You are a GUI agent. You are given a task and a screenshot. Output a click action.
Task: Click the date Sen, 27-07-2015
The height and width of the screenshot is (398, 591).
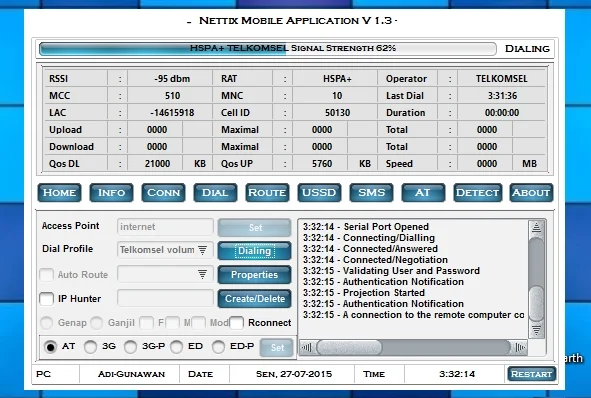(294, 374)
